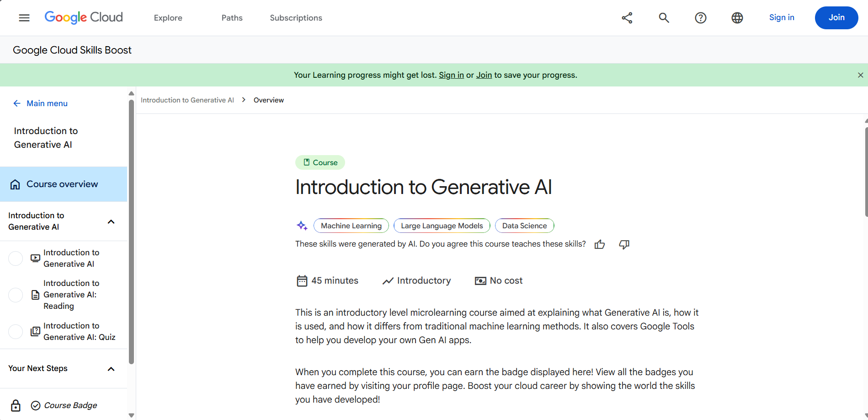Click the calendar icon next to 45 minutes
The image size is (868, 420).
(302, 281)
